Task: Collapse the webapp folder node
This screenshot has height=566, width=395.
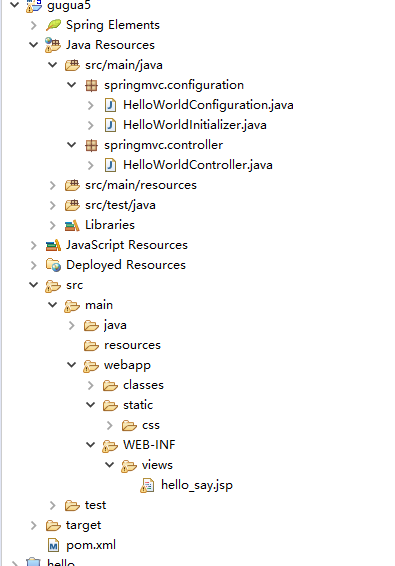Action: point(72,365)
